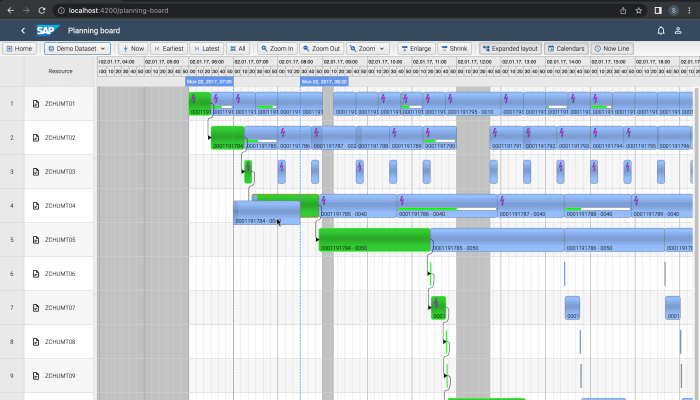Reload the browser page
This screenshot has width=700, height=400.
[42, 10]
